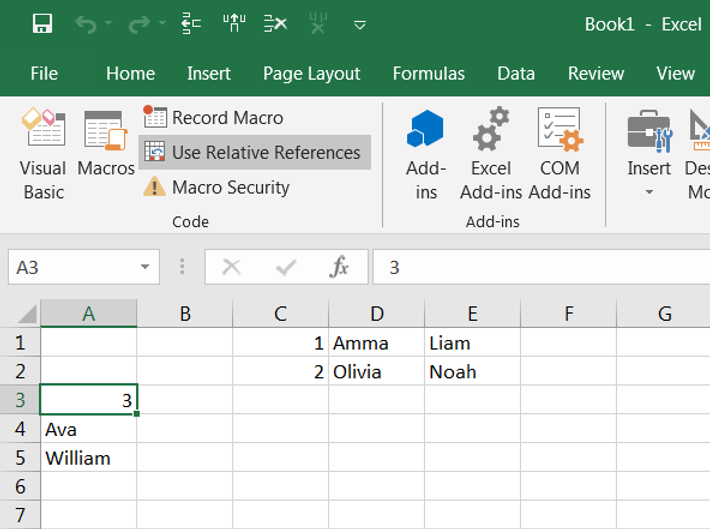Click the Add-ins icon

coord(426,155)
